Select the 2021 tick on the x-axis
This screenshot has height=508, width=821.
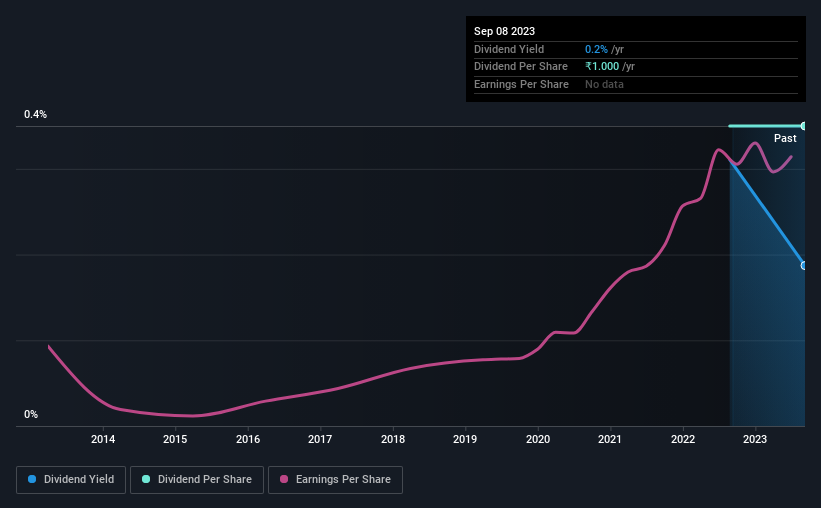[610, 439]
